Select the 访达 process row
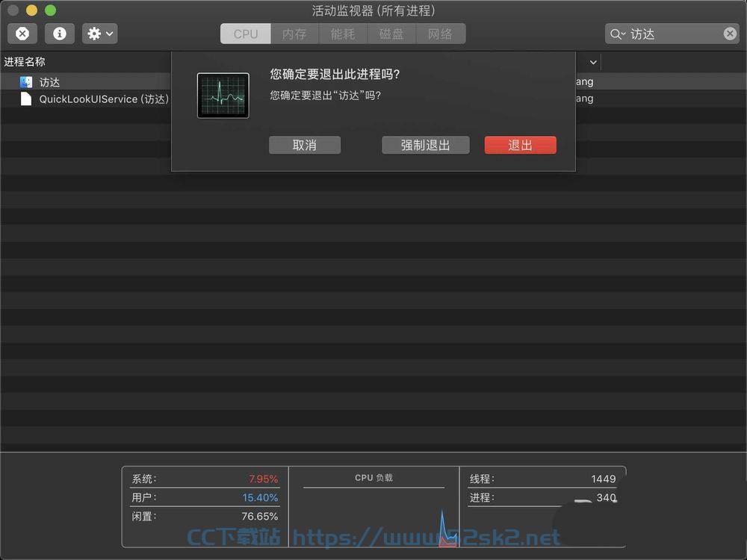The width and height of the screenshot is (747, 560). tap(373, 82)
